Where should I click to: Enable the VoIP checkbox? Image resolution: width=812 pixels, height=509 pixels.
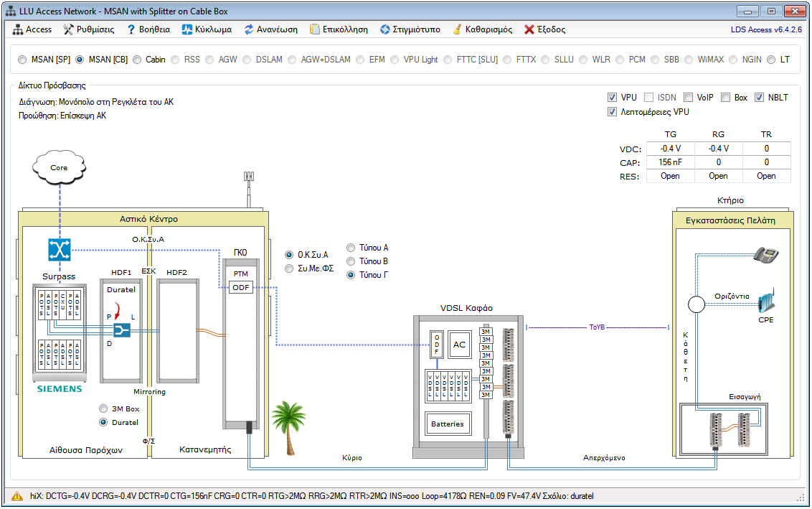(689, 98)
